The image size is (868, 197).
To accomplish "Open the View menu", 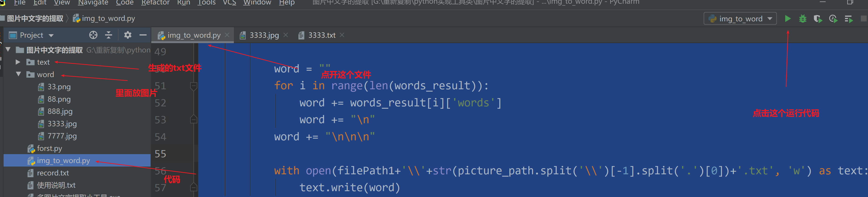I will [x=62, y=3].
